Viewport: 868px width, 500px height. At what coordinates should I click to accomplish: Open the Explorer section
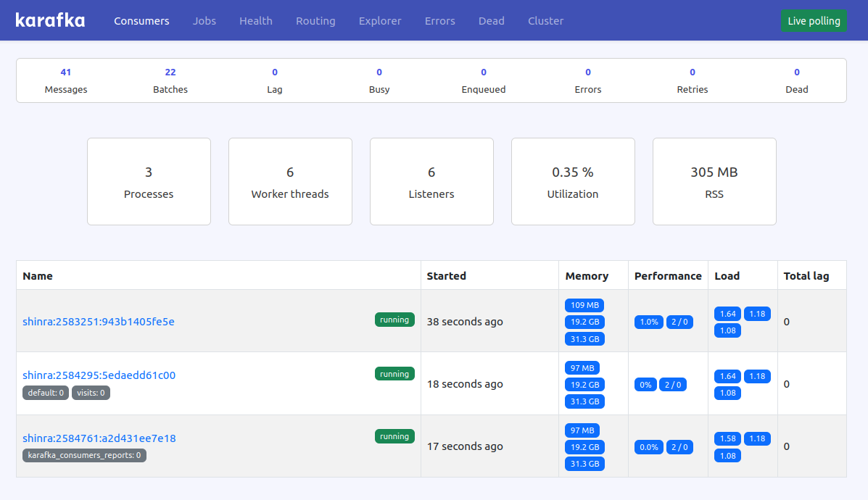pos(380,20)
